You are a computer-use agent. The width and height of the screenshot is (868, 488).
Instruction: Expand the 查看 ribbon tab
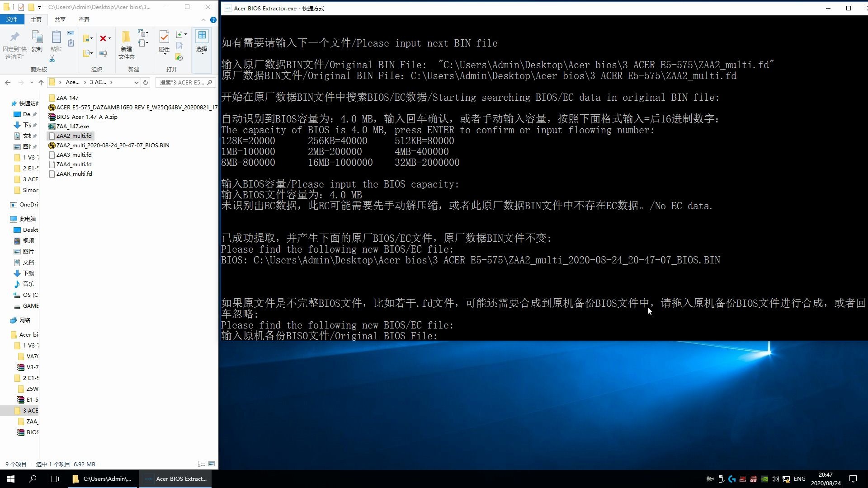84,20
